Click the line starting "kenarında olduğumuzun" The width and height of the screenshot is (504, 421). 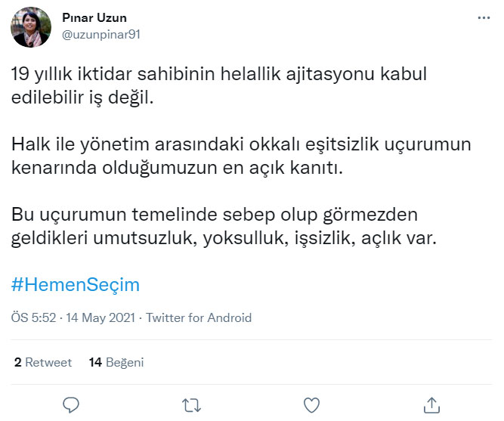coord(177,169)
